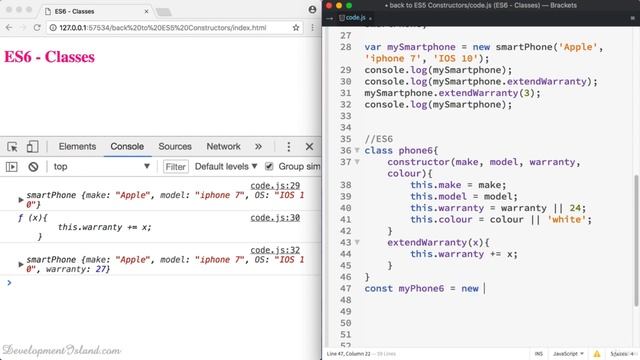Click the Chrome back arrow
This screenshot has height=360, width=640.
point(9,28)
